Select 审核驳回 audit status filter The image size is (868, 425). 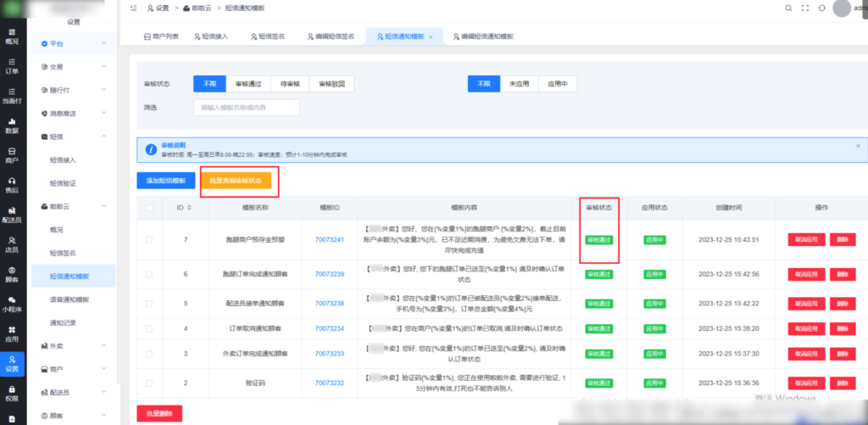point(331,84)
